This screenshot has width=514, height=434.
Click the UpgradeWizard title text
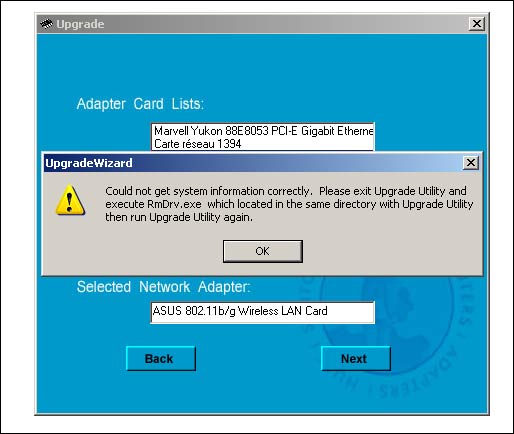click(x=89, y=163)
